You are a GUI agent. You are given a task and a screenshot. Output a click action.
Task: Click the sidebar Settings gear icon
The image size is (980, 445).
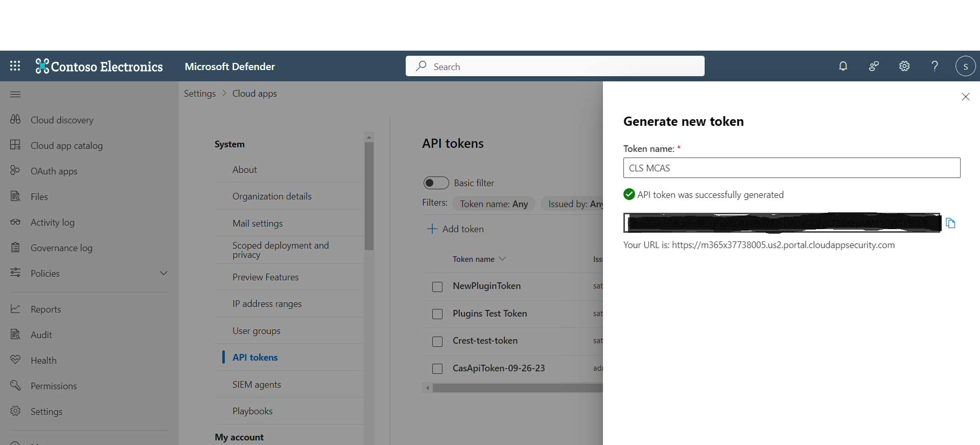15,411
